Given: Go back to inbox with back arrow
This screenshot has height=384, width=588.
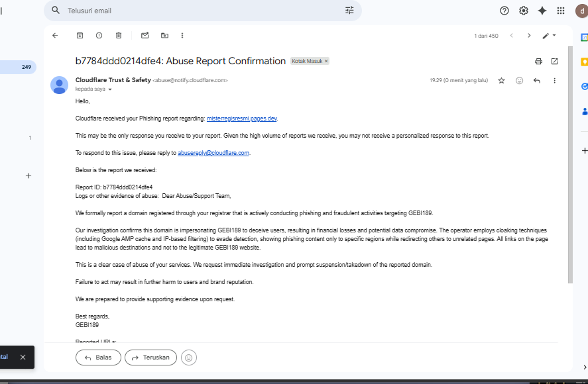Looking at the screenshot, I should tap(55, 36).
